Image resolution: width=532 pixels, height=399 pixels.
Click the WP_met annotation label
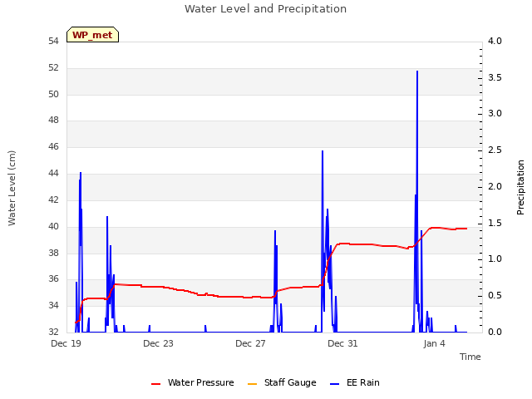92,35
